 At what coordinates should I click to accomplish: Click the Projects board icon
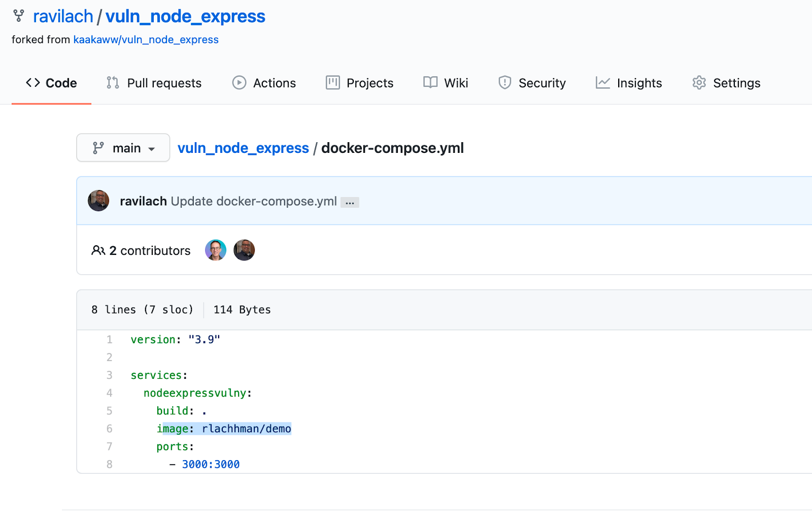pos(333,83)
